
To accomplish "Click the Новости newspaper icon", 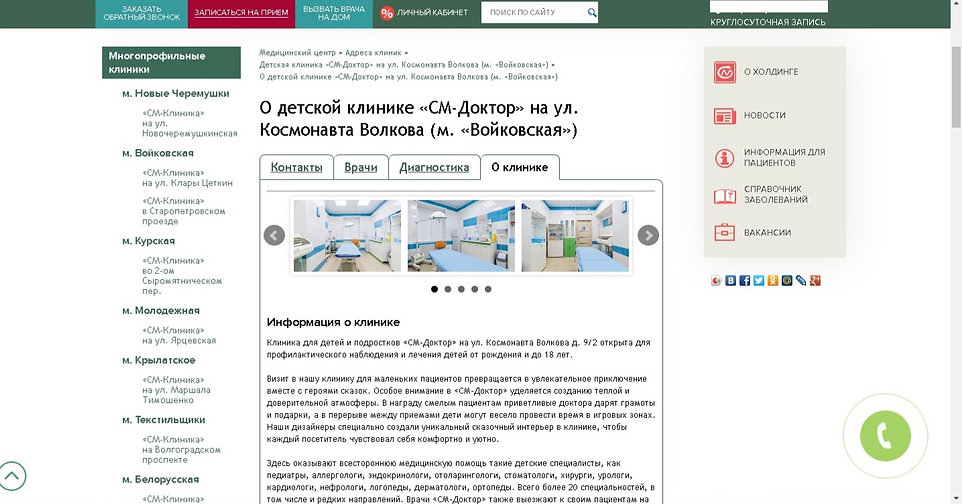I will point(725,115).
